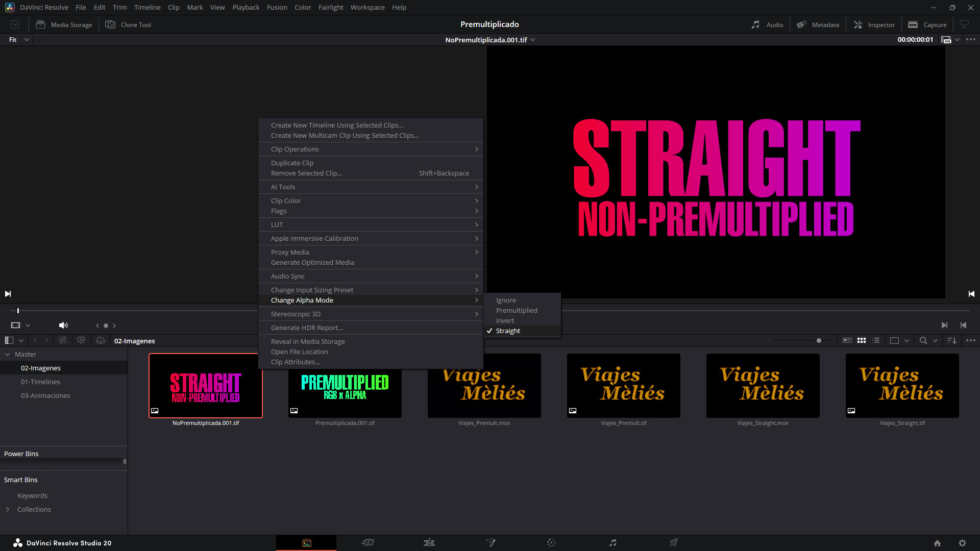Toggle viewer audio mute speaker

pos(63,325)
